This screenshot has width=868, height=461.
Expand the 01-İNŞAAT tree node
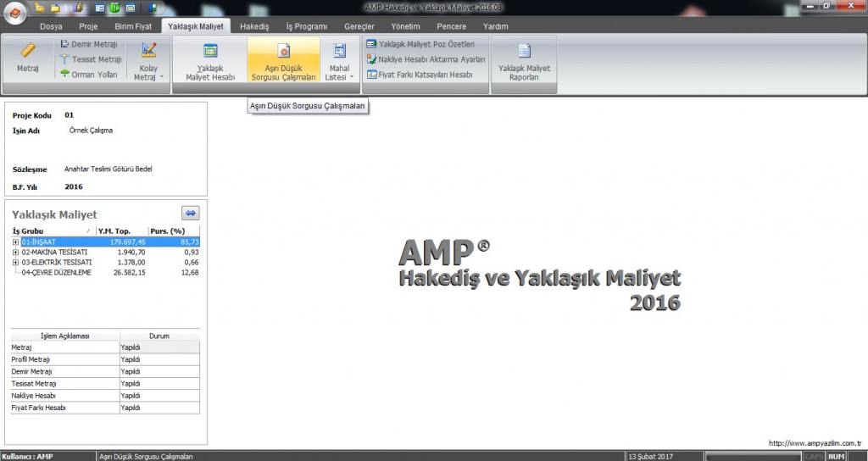(x=15, y=242)
